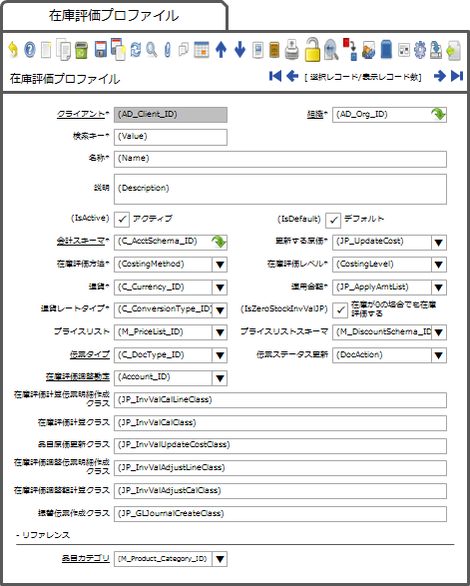The height and width of the screenshot is (586, 470).
Task: Go to next record with down arrow
Action: [x=239, y=50]
